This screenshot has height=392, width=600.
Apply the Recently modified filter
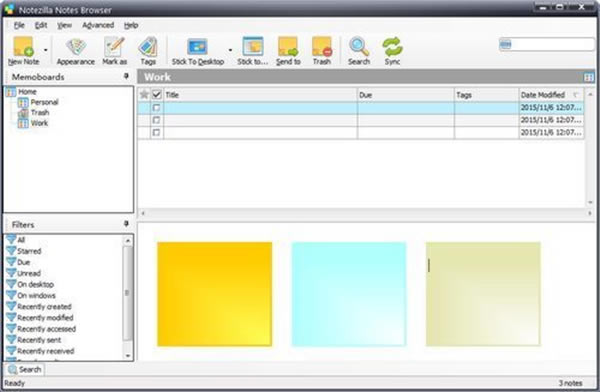click(x=45, y=318)
